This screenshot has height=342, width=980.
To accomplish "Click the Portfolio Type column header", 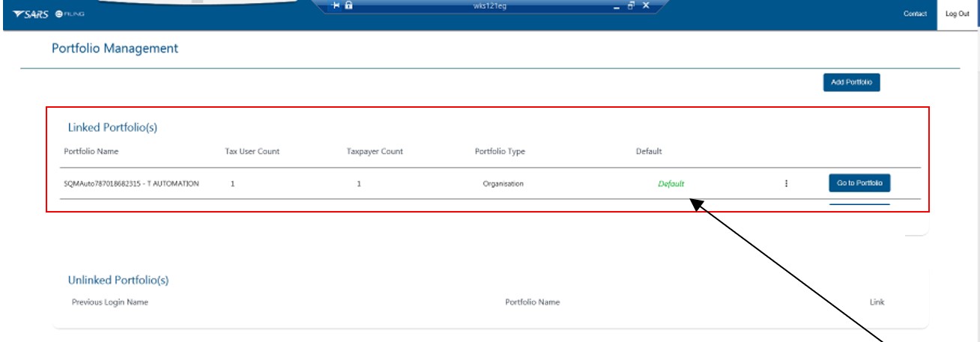I will (x=500, y=151).
